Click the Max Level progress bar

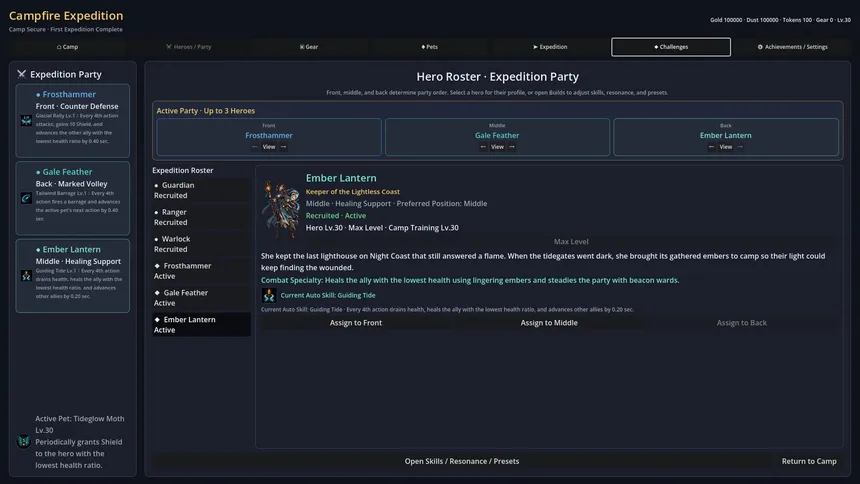tap(571, 241)
